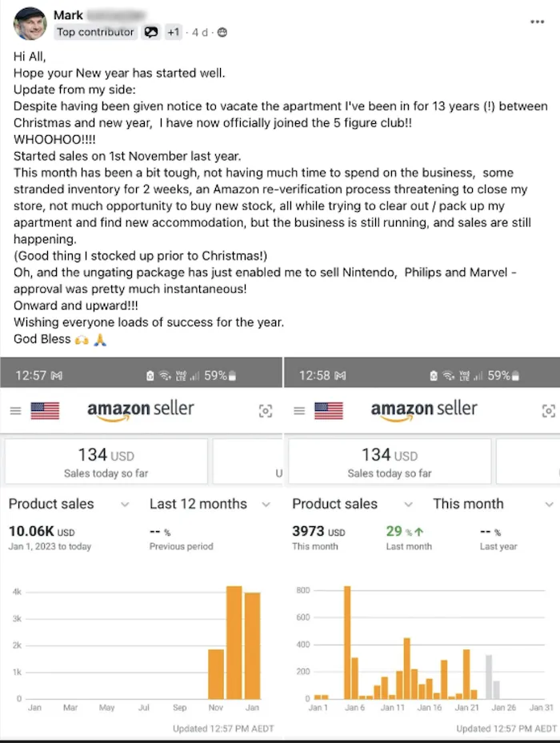Open the post options three-dot menu
The image size is (560, 743).
click(537, 22)
